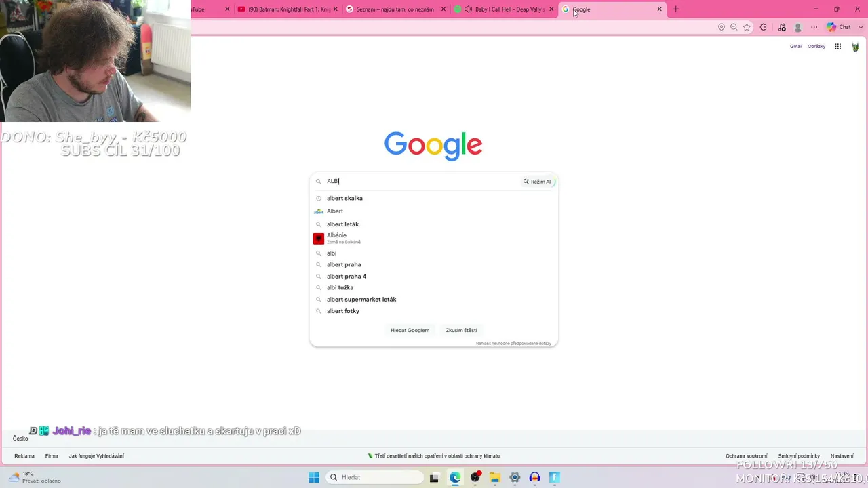The image size is (868, 488).
Task: Click the zoom magnifier icon in the address bar
Action: (734, 27)
